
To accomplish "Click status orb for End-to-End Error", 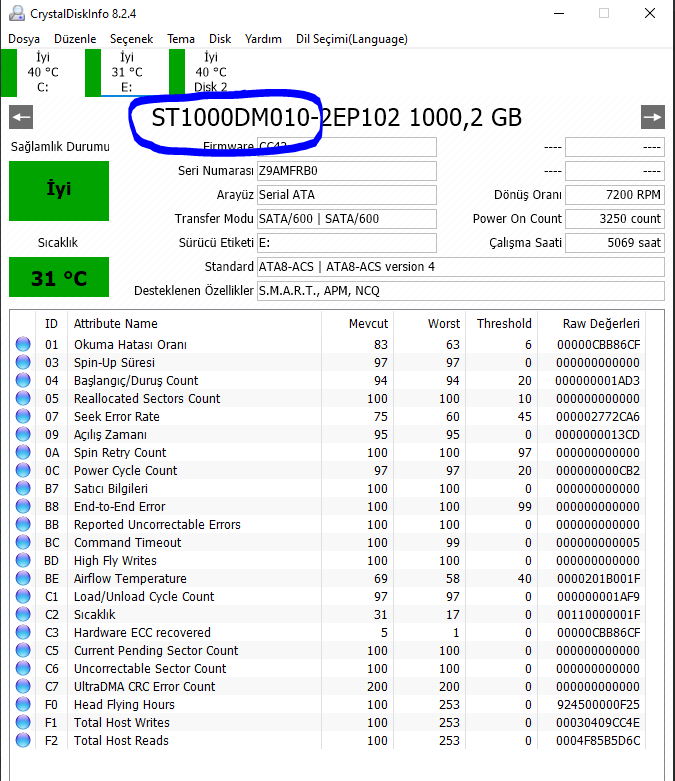I will [23, 506].
